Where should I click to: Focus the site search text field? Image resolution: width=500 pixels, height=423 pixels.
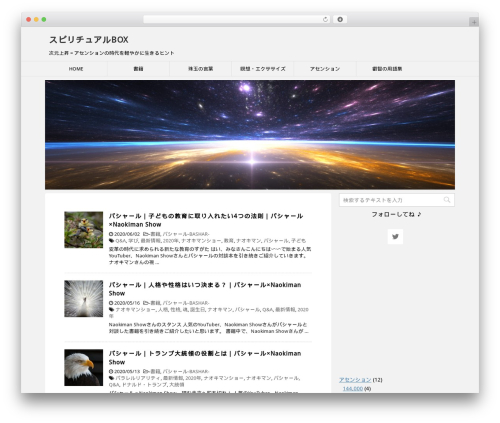click(397, 200)
